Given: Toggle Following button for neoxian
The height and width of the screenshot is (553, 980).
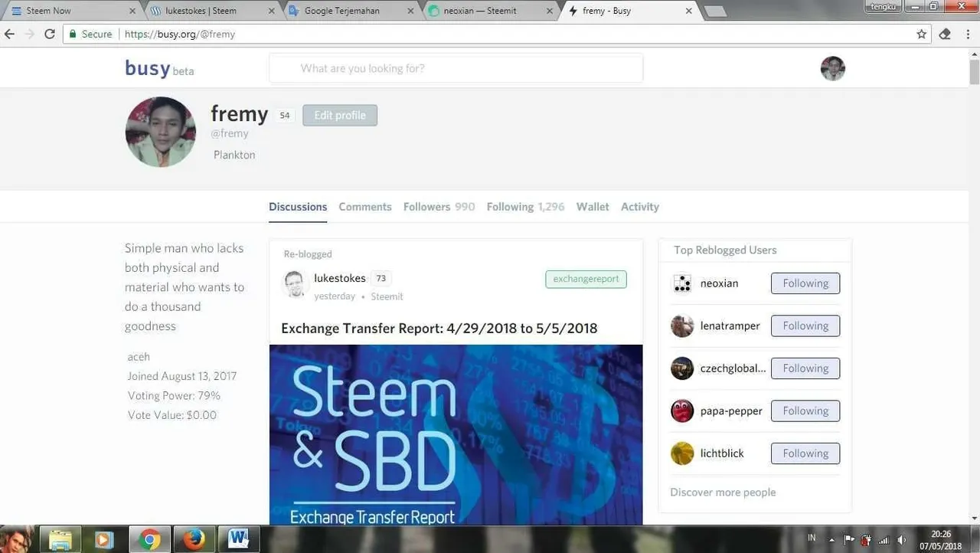Looking at the screenshot, I should (805, 283).
